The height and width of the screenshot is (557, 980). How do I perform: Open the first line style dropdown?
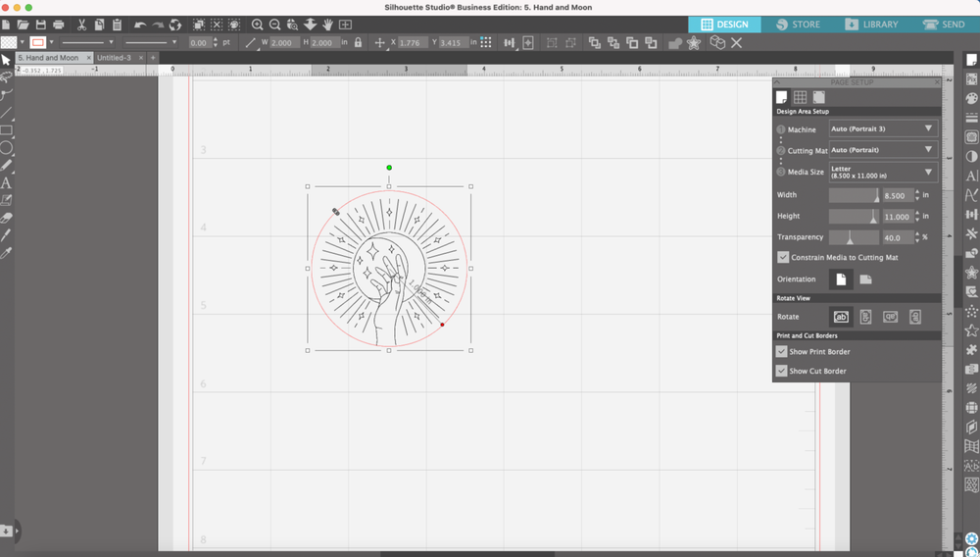point(87,42)
